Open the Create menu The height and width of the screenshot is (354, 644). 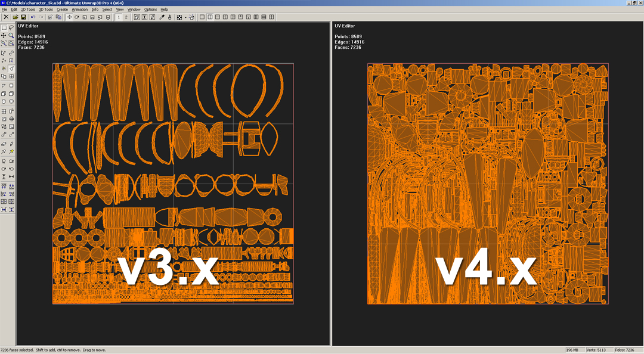[x=63, y=10]
